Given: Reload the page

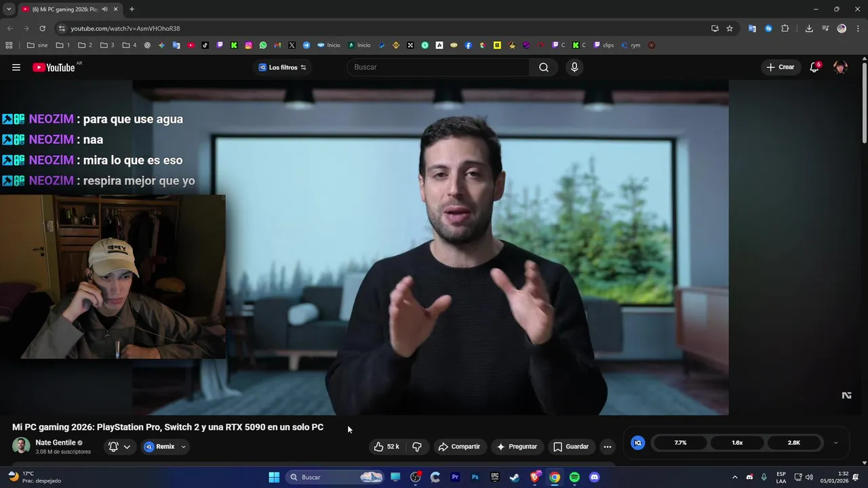Looking at the screenshot, I should click(42, 28).
